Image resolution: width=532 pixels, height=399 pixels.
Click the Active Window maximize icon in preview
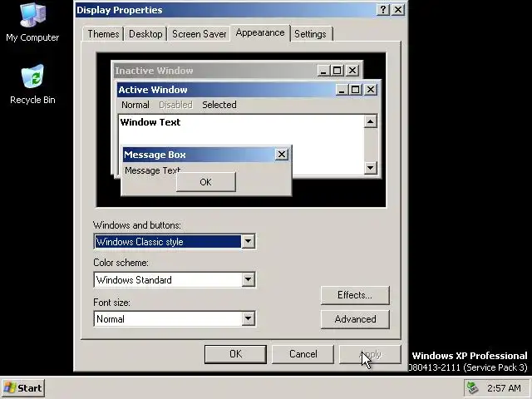coord(355,90)
